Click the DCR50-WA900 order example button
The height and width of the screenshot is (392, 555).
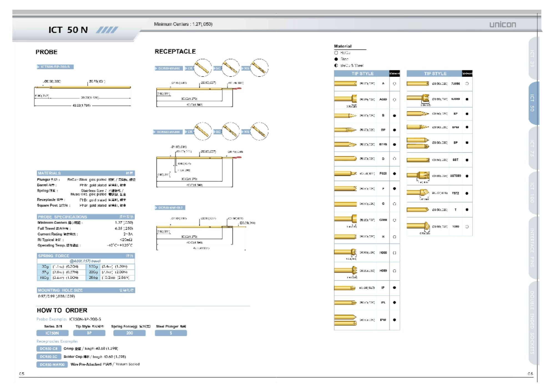point(52,365)
